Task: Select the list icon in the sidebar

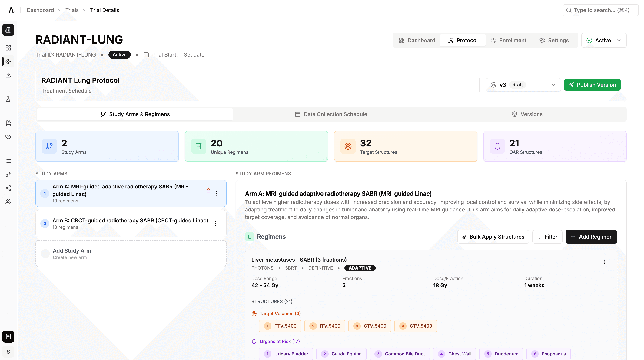Action: [8, 161]
